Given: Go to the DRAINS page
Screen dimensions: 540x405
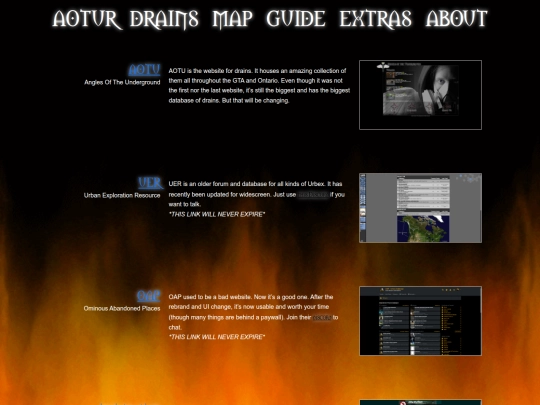Looking at the screenshot, I should [164, 19].
